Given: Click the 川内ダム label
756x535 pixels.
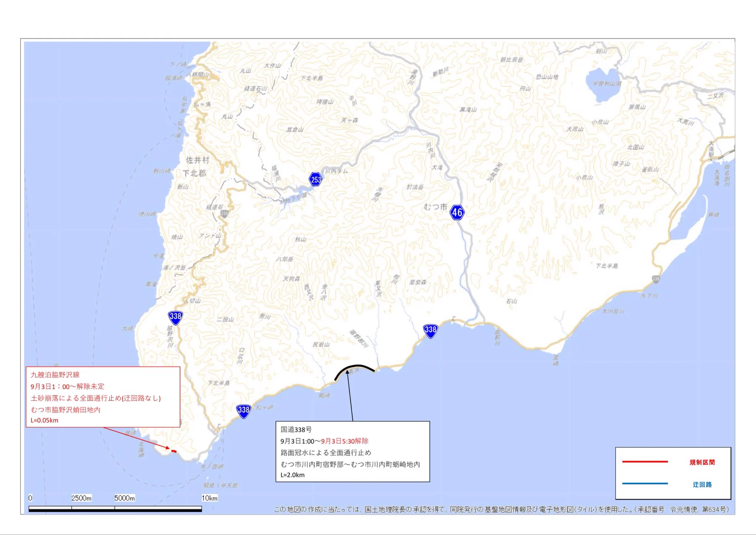Looking at the screenshot, I should pos(336,171).
